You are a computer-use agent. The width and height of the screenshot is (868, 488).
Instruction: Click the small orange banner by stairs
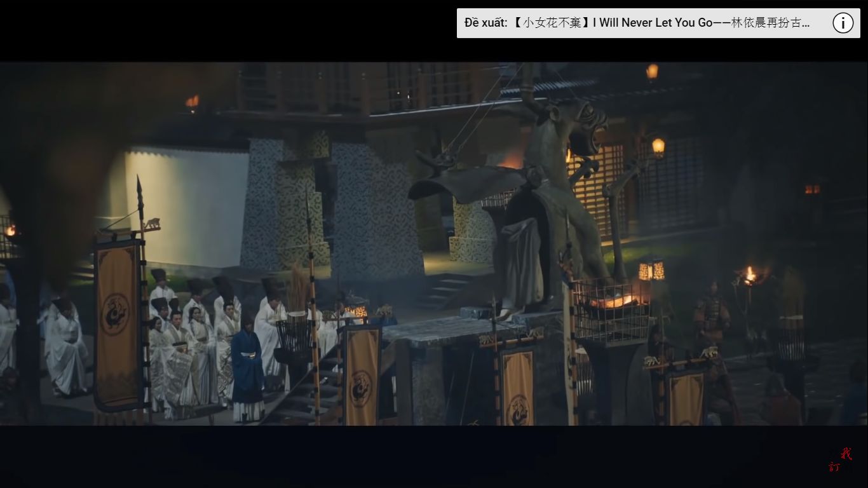point(362,375)
